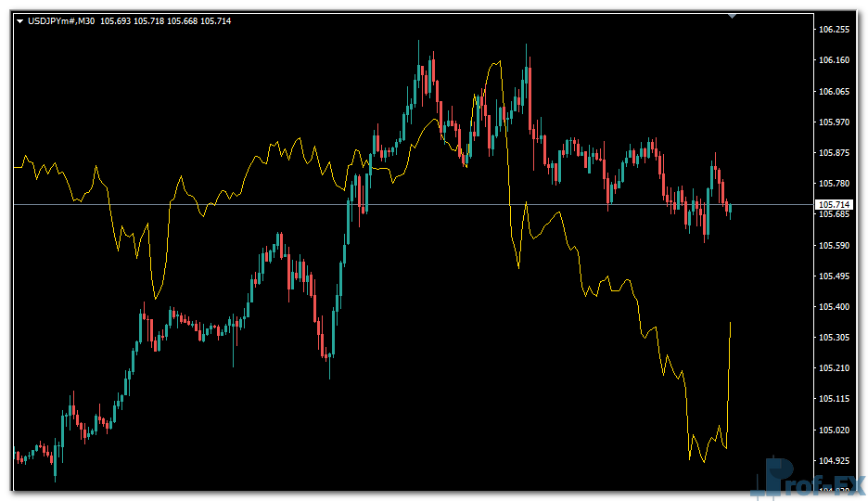The image size is (868, 501).
Task: Click the gray chart shift triangle marker
Action: (733, 16)
